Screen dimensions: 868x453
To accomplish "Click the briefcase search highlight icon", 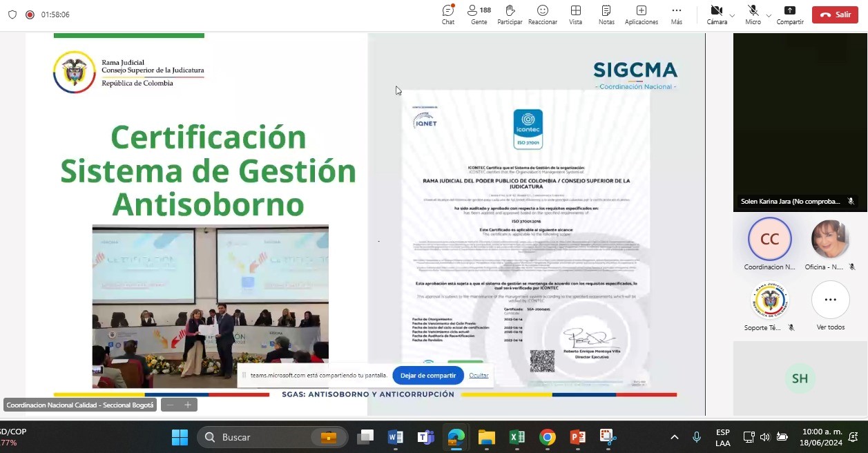I will 329,437.
